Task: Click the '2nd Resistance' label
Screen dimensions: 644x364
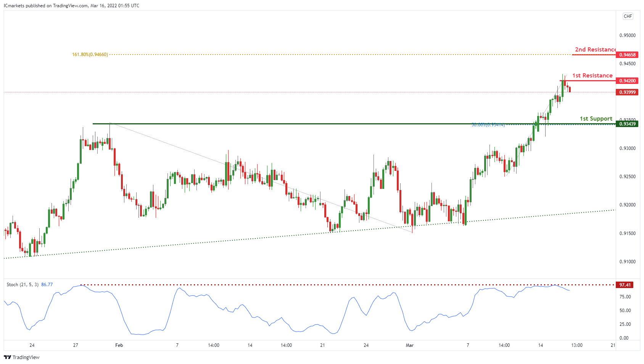Action: tap(595, 50)
